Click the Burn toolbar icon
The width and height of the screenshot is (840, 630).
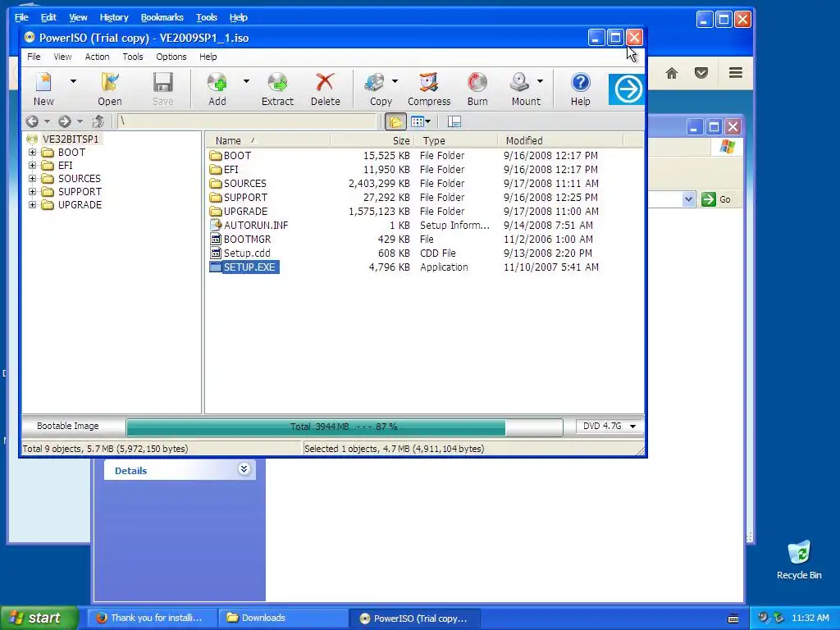(x=477, y=89)
